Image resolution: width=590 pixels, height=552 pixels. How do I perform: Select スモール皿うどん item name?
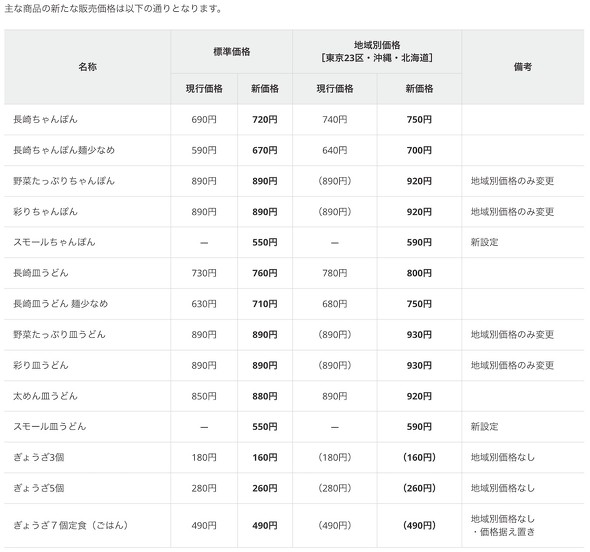tap(50, 426)
